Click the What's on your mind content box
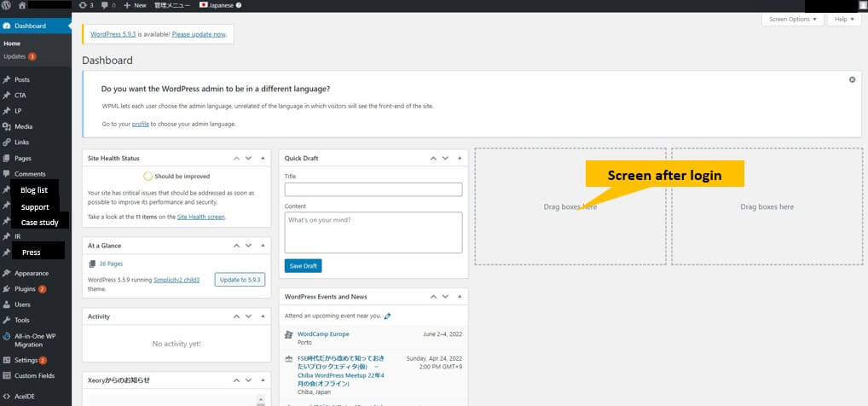The width and height of the screenshot is (868, 406). pyautogui.click(x=373, y=233)
